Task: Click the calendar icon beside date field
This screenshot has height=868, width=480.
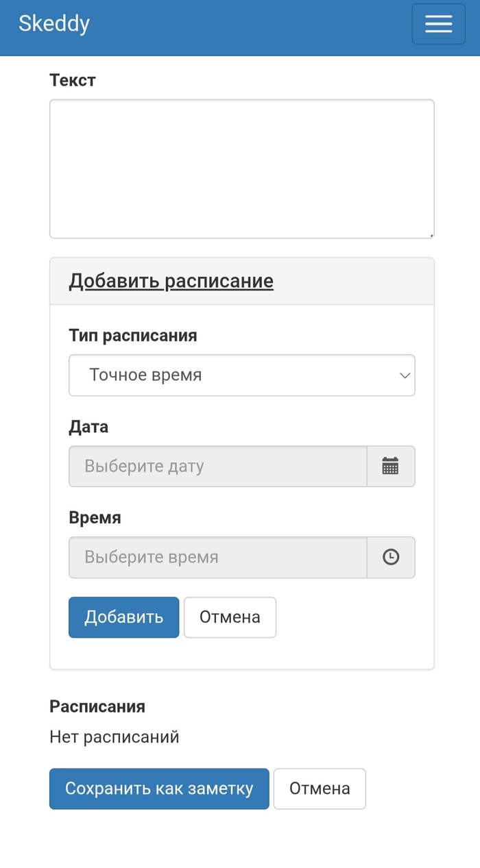Action: (390, 467)
